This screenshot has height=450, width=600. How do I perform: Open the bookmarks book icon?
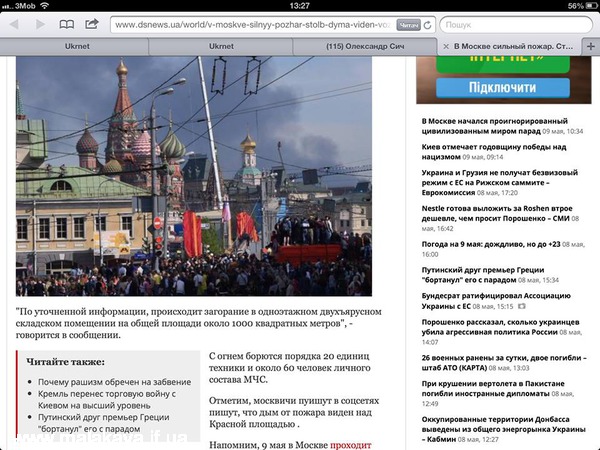[67, 24]
